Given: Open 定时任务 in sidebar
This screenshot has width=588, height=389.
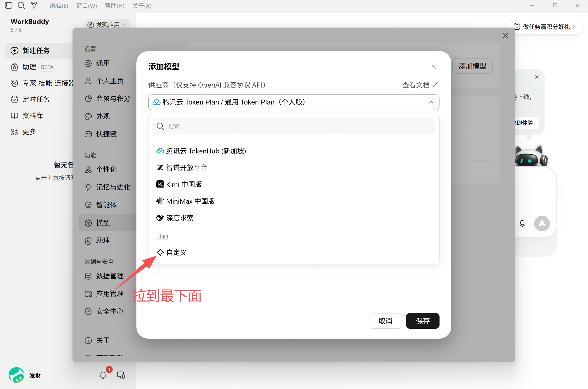Looking at the screenshot, I should click(x=39, y=100).
